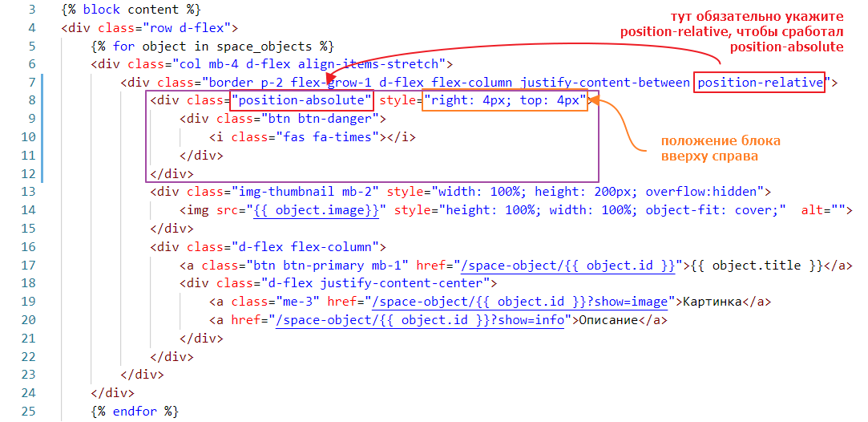
Task: Click the red-boxed position-relative class
Action: pos(760,83)
